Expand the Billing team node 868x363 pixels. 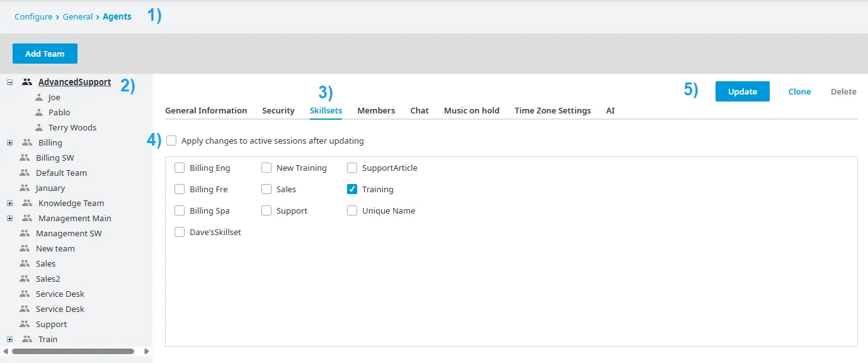9,143
